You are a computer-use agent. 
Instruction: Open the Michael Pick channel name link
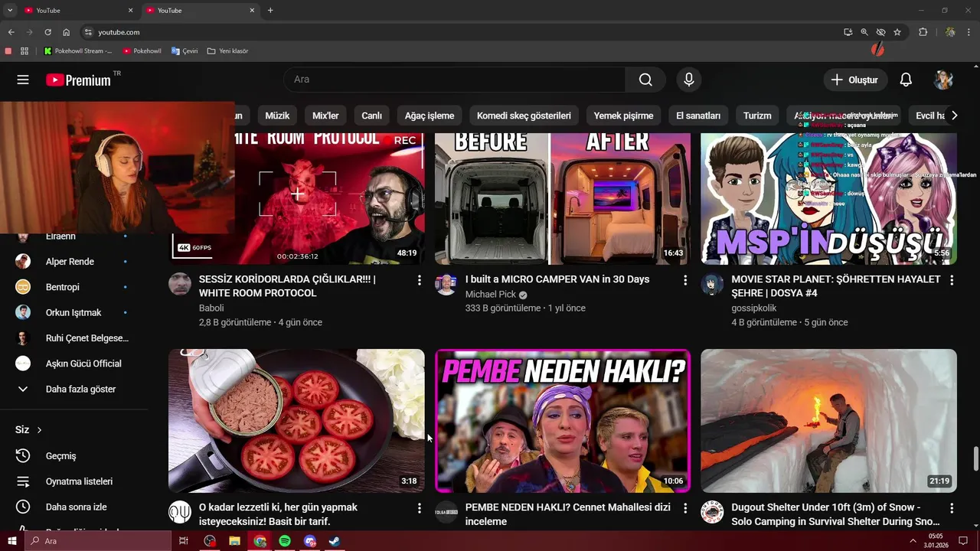[x=491, y=295]
